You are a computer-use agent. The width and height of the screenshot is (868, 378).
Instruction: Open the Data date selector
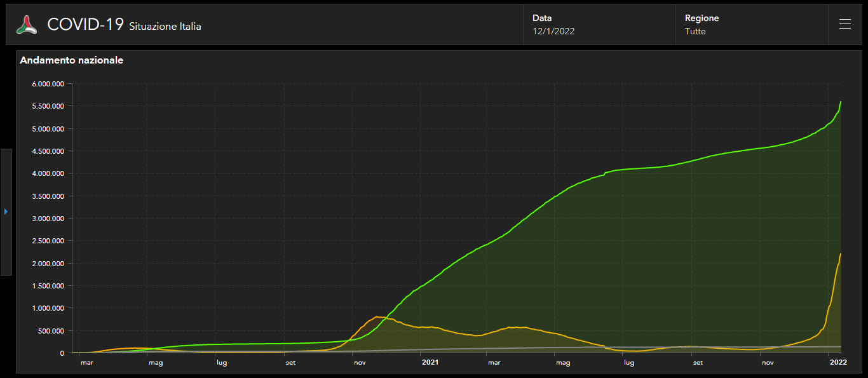pos(599,25)
